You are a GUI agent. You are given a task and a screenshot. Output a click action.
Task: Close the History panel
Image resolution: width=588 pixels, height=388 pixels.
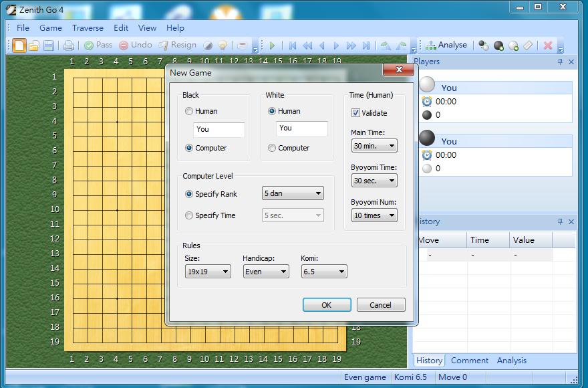coord(571,221)
